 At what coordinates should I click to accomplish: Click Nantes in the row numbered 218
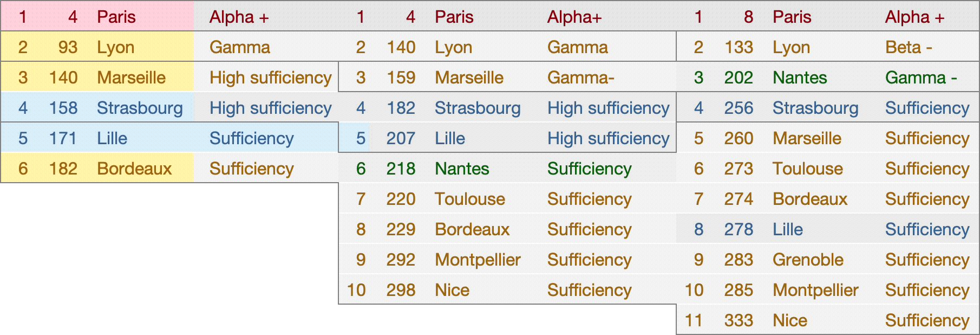click(462, 169)
